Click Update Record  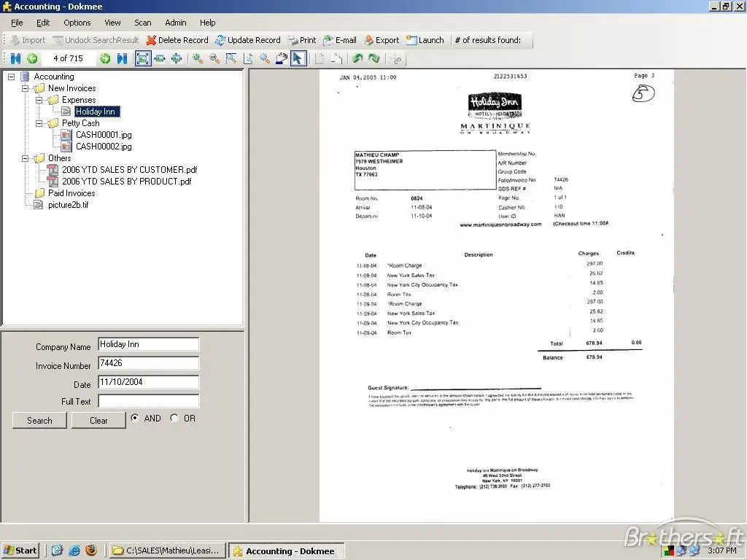248,41
